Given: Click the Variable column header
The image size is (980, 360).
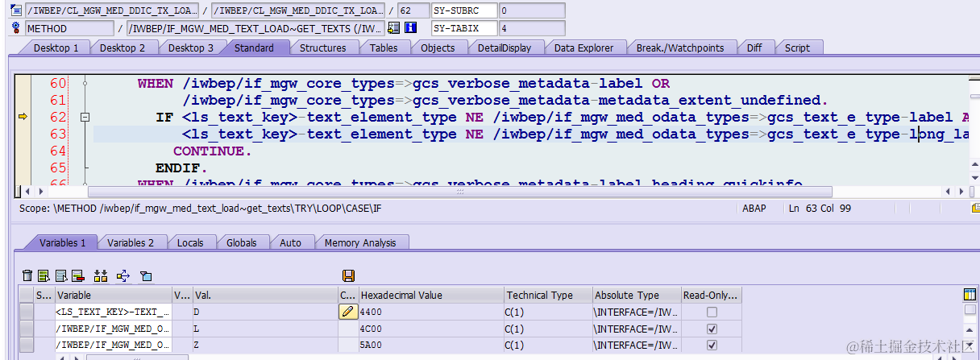Looking at the screenshot, I should pyautogui.click(x=113, y=295).
